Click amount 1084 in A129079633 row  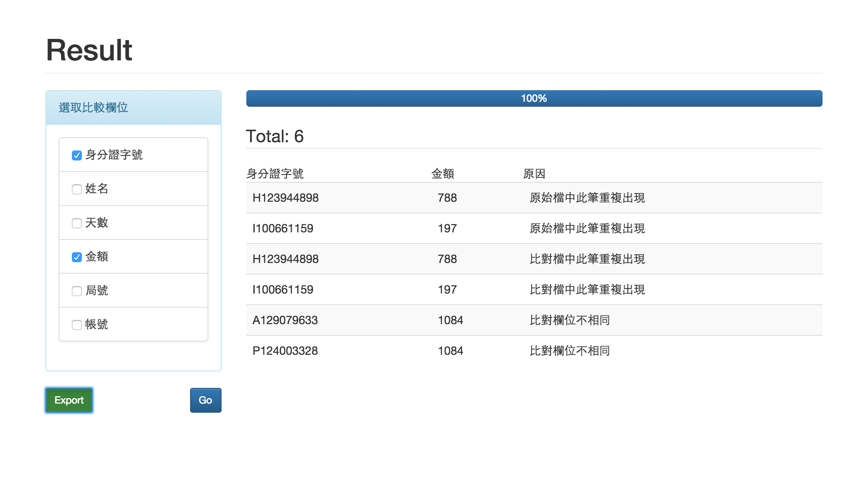click(451, 320)
